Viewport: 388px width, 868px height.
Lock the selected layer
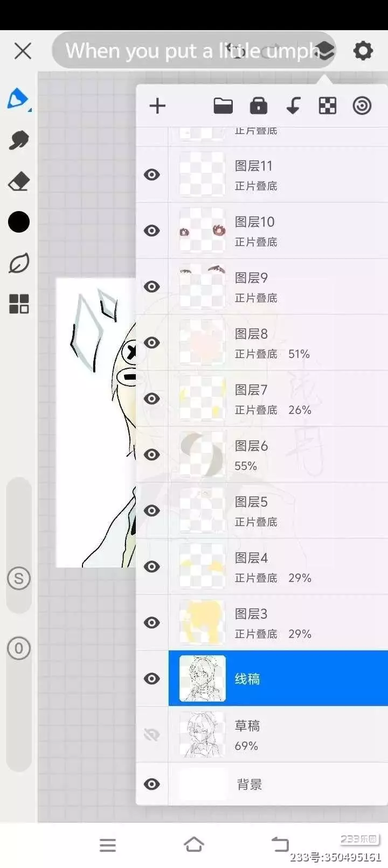coord(259,106)
